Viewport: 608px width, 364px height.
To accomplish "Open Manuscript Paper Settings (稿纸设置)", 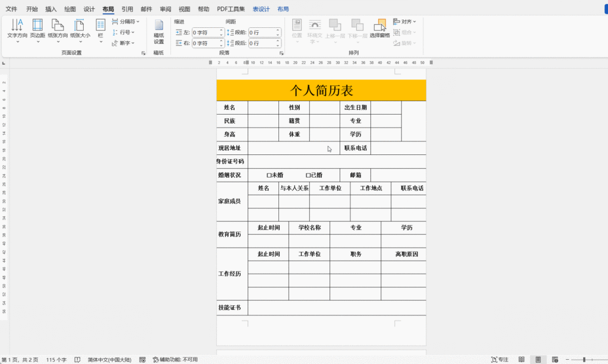I will pyautogui.click(x=159, y=31).
